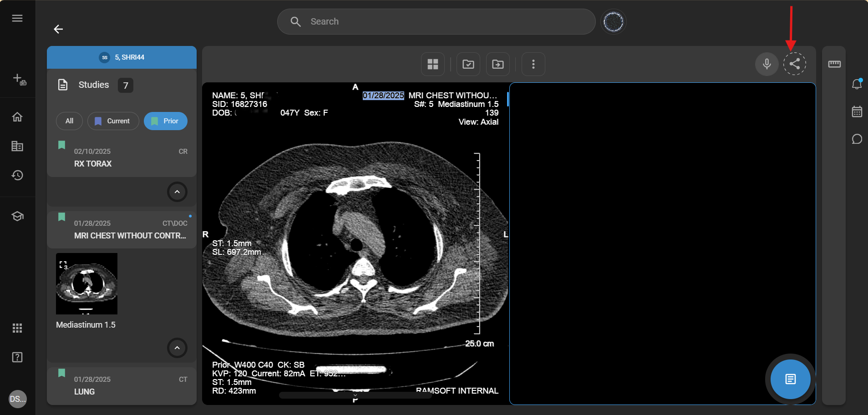The height and width of the screenshot is (415, 868).
Task: Collapse the MRI CHEST study series section
Action: click(x=177, y=348)
